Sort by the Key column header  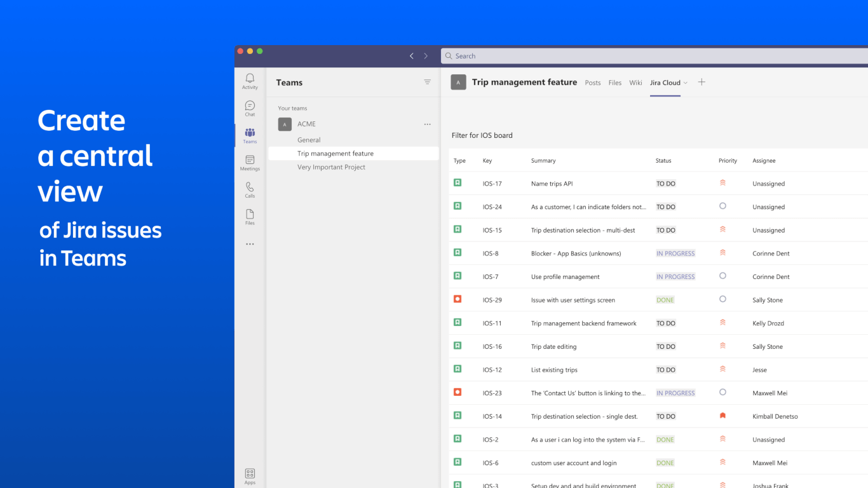(487, 161)
